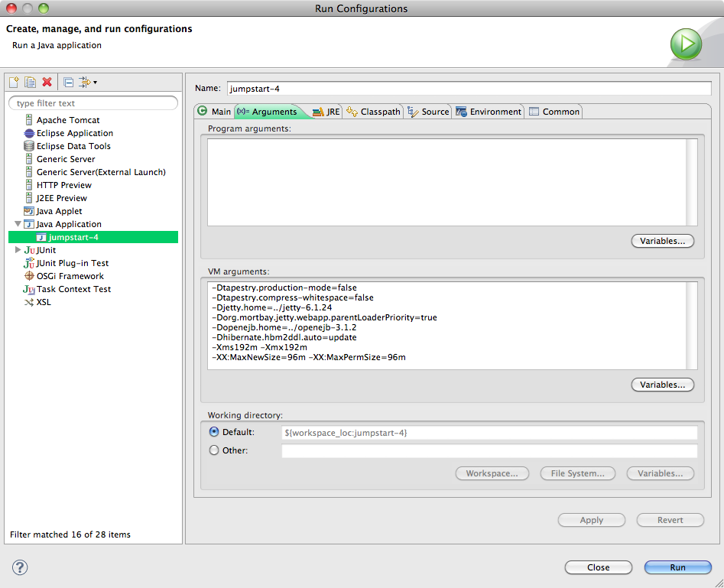Open help via question mark icon
724x588 pixels.
tap(20, 567)
